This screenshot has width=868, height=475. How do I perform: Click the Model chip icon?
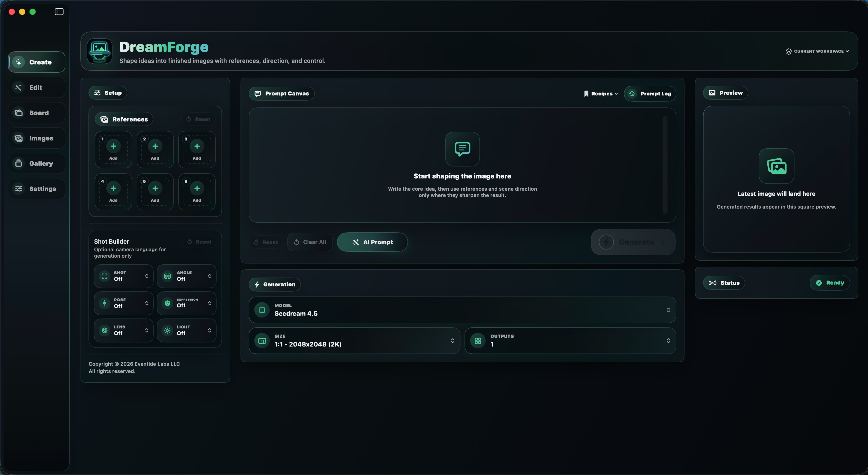click(x=262, y=310)
